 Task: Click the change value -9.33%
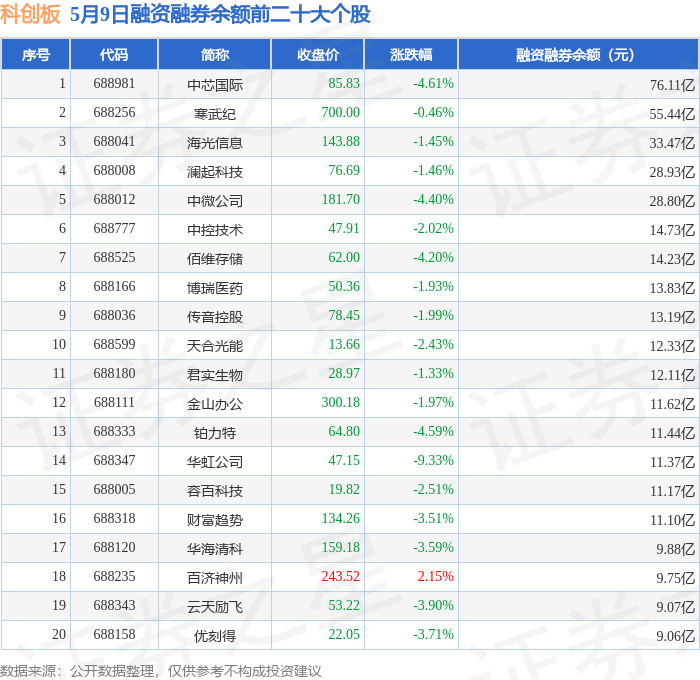(433, 460)
